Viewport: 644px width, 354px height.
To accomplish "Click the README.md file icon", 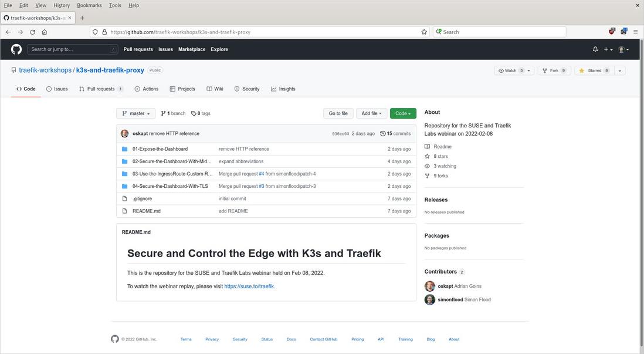I will (124, 211).
